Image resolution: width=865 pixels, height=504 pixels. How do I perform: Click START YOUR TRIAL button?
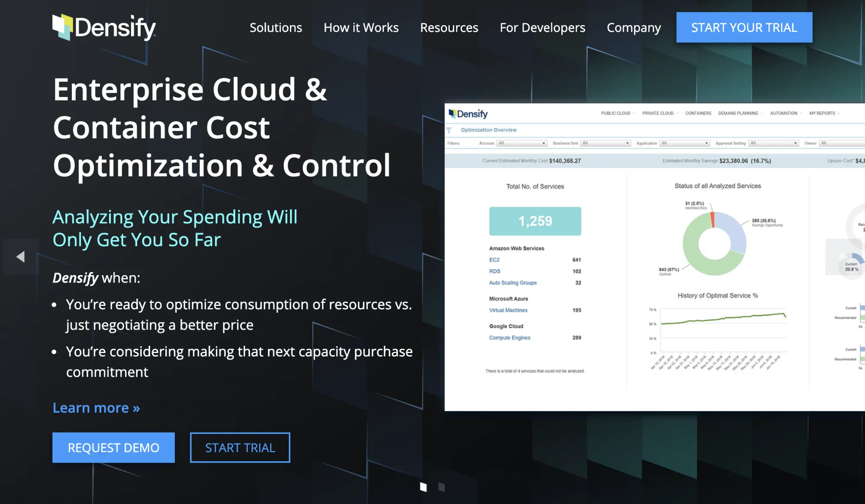pyautogui.click(x=744, y=27)
